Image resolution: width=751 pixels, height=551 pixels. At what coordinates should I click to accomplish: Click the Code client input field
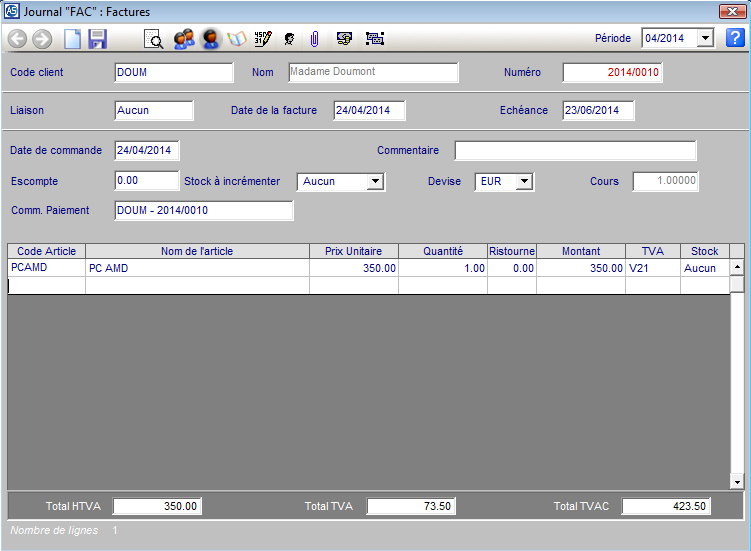(x=174, y=72)
